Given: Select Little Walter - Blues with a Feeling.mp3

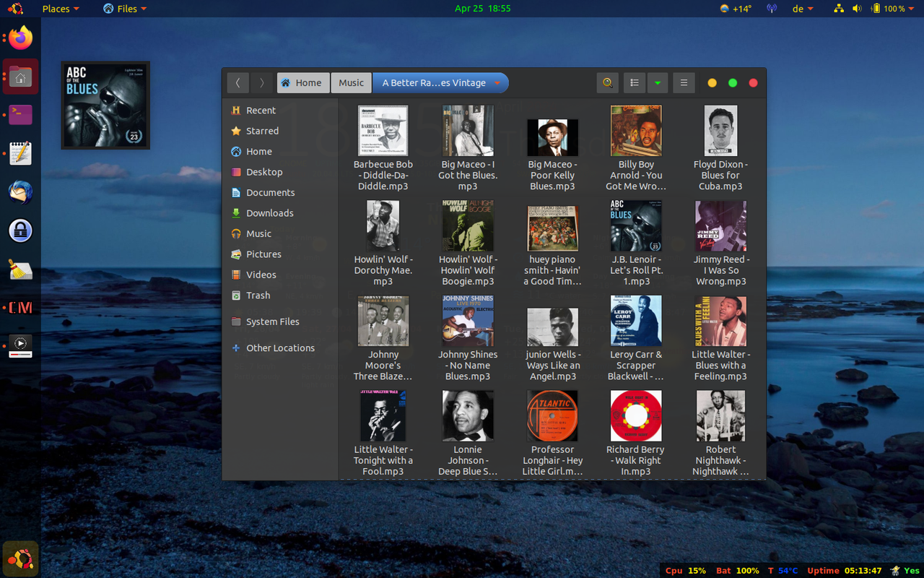Looking at the screenshot, I should coord(720,338).
